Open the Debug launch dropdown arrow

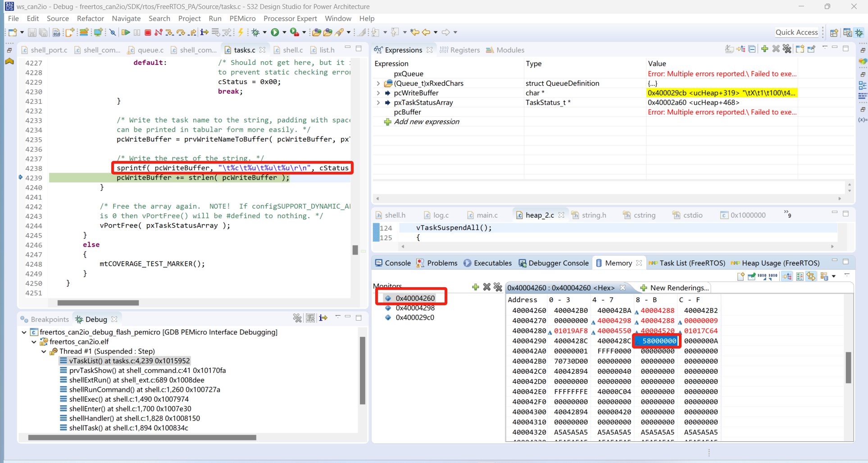pyautogui.click(x=264, y=32)
